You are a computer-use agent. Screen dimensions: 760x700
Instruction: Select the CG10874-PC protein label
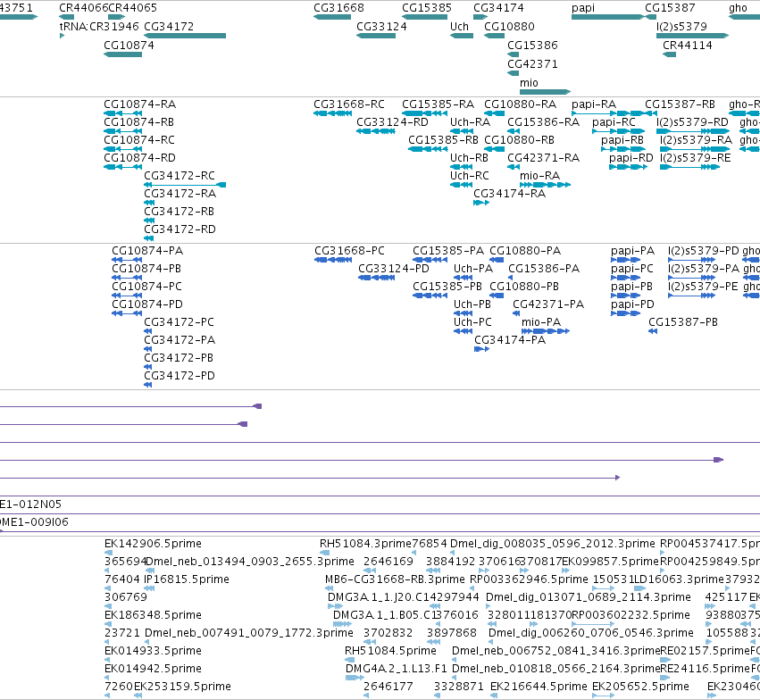146,287
